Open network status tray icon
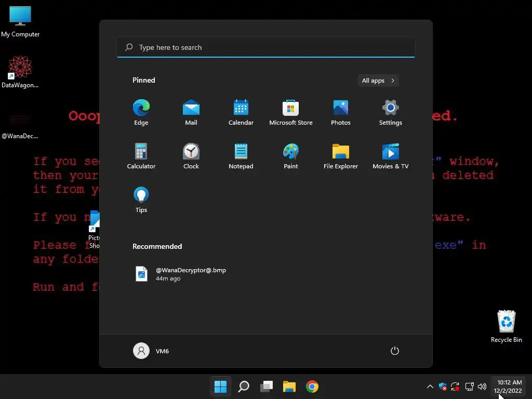 (x=469, y=387)
